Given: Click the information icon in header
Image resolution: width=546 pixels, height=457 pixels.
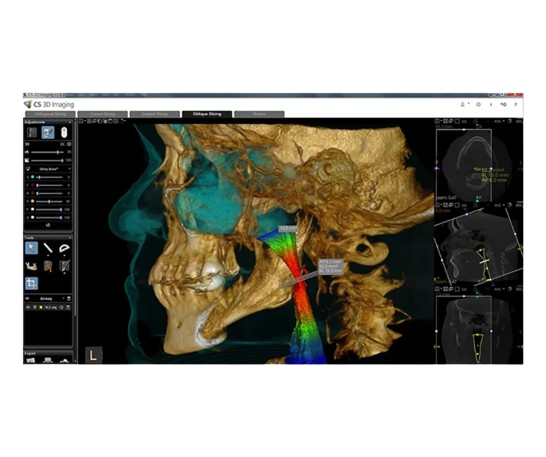Looking at the screenshot, I should click(491, 104).
